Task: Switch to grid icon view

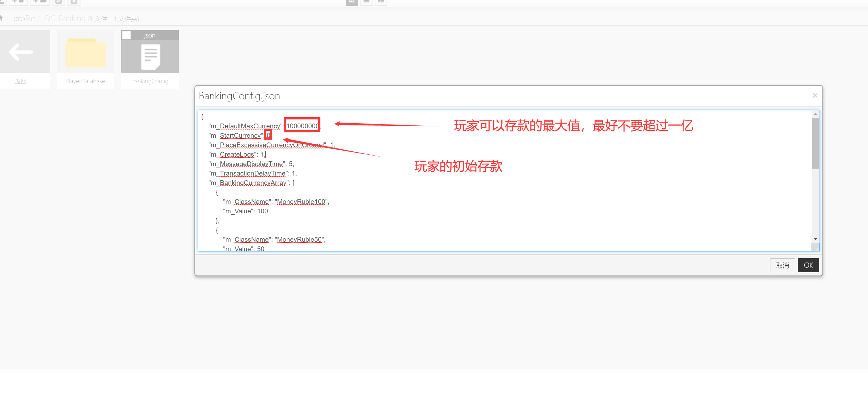Action: 352,2
